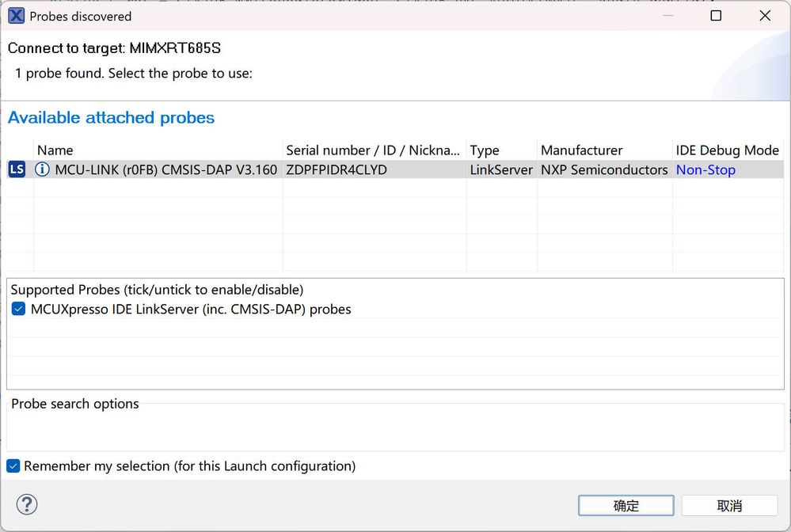
Task: Click the info icon beside MCU-LINK probe
Action: (43, 169)
